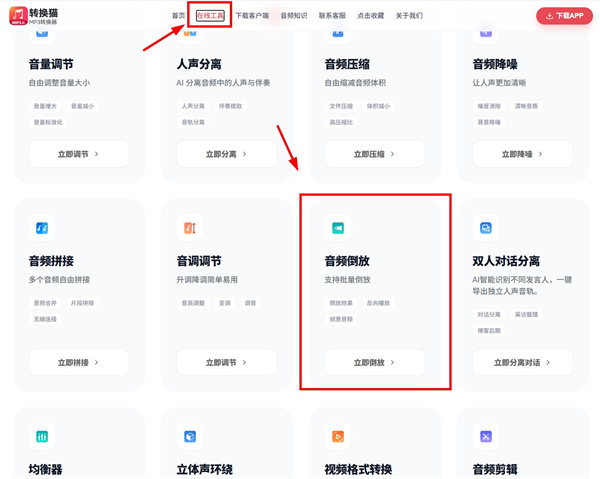Click the 高压缩比 tag
600x479 pixels.
[x=341, y=122]
